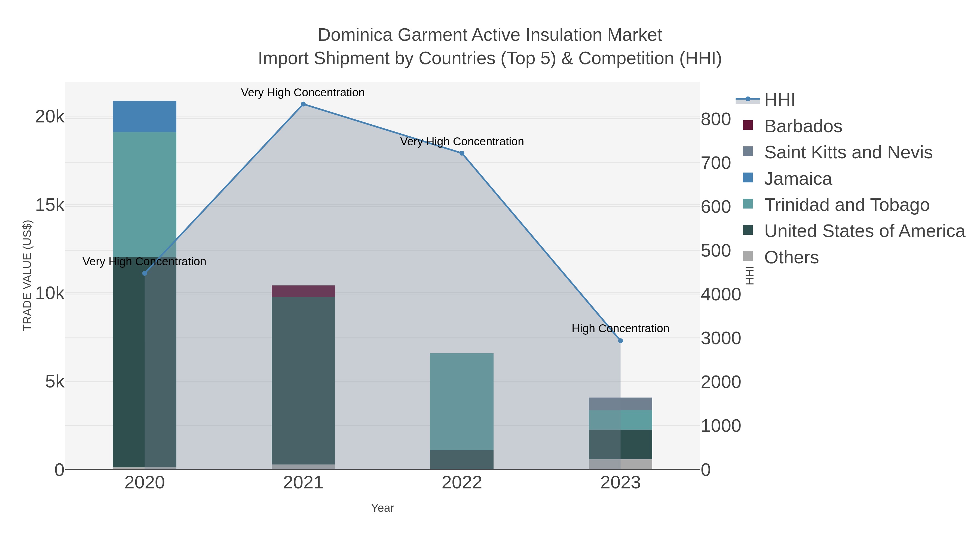
Task: Click the 10k trade value axis tick
Action: (x=50, y=293)
